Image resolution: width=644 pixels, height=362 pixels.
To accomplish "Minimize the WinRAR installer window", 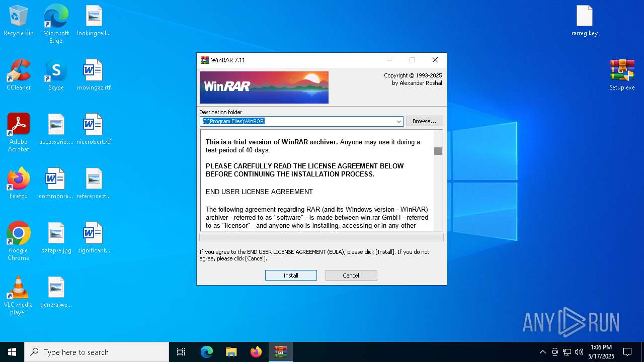I will 389,60.
